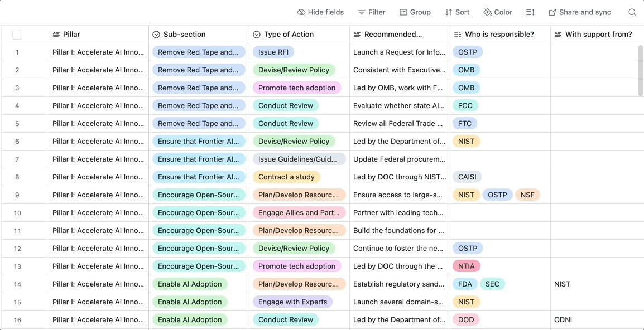Click the Type of Action header dropdown icon
This screenshot has height=330, width=644.
click(x=257, y=35)
